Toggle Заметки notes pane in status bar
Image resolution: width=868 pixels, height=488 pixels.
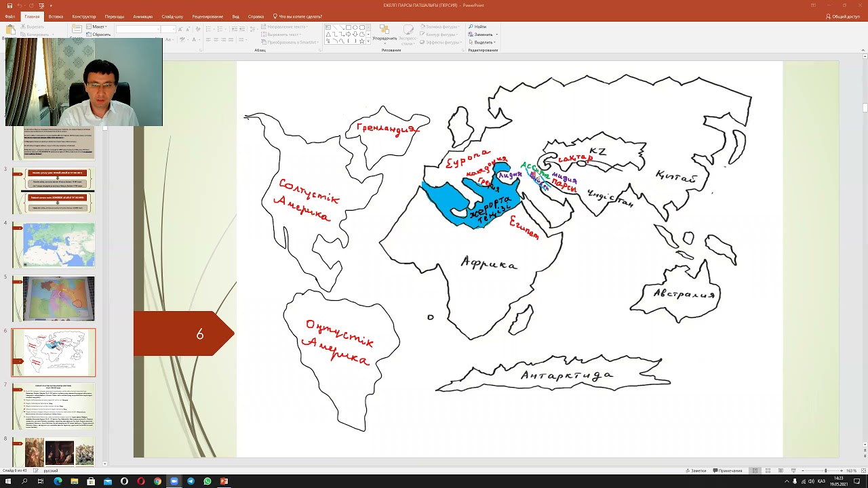pyautogui.click(x=696, y=470)
